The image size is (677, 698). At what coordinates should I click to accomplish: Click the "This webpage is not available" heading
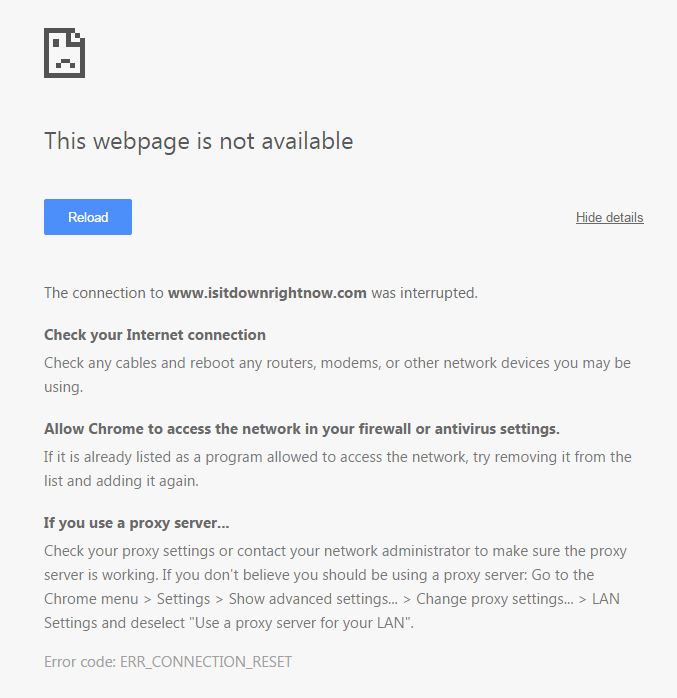199,141
